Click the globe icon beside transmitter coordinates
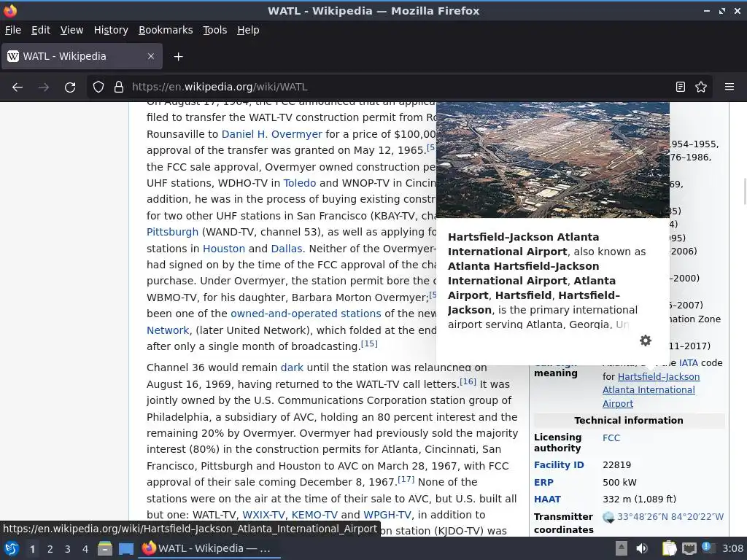747x560 pixels. [x=608, y=517]
